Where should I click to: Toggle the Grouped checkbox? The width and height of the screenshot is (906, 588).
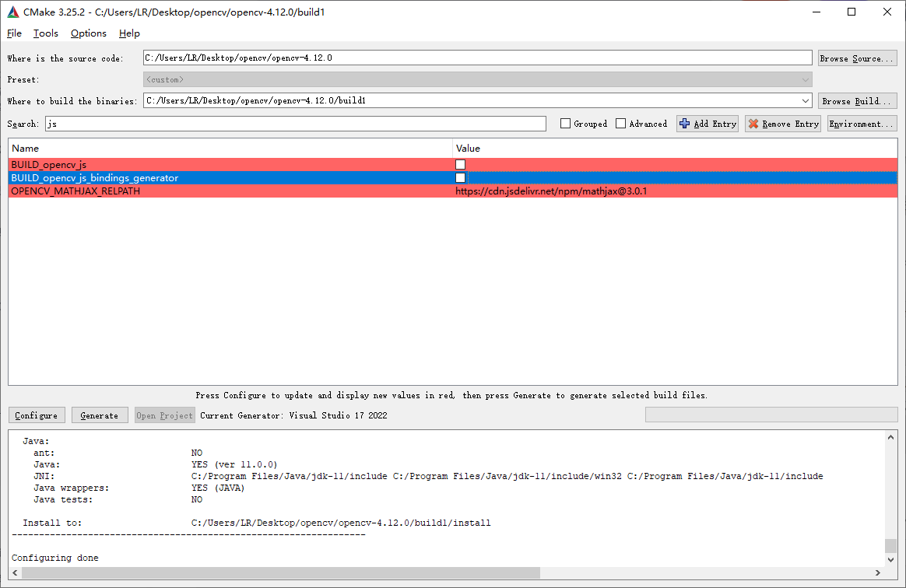pyautogui.click(x=566, y=124)
